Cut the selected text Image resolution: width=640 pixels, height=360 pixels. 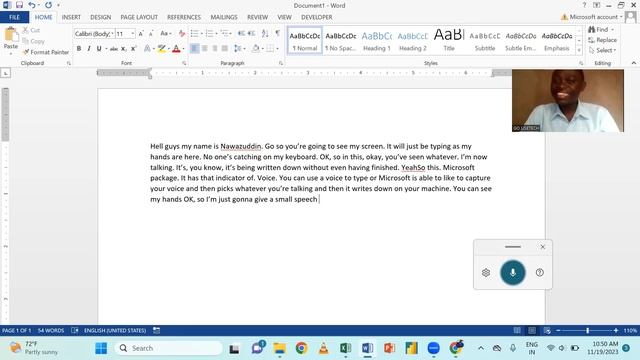coord(31,30)
